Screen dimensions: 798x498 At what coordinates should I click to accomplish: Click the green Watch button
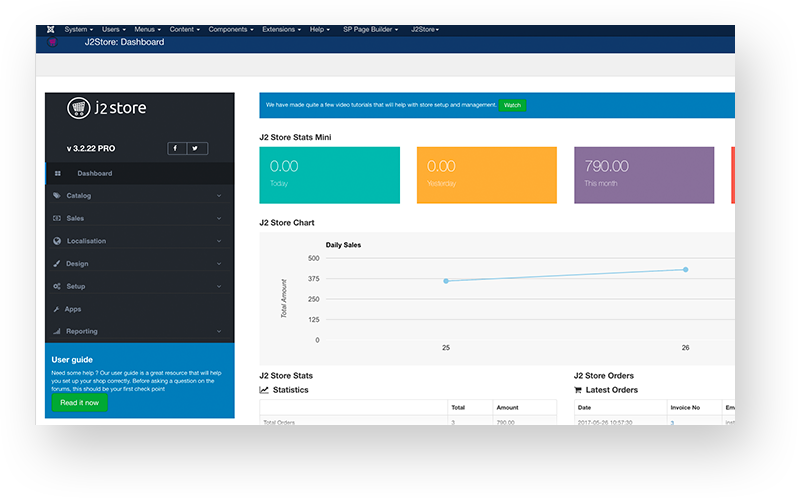(512, 105)
